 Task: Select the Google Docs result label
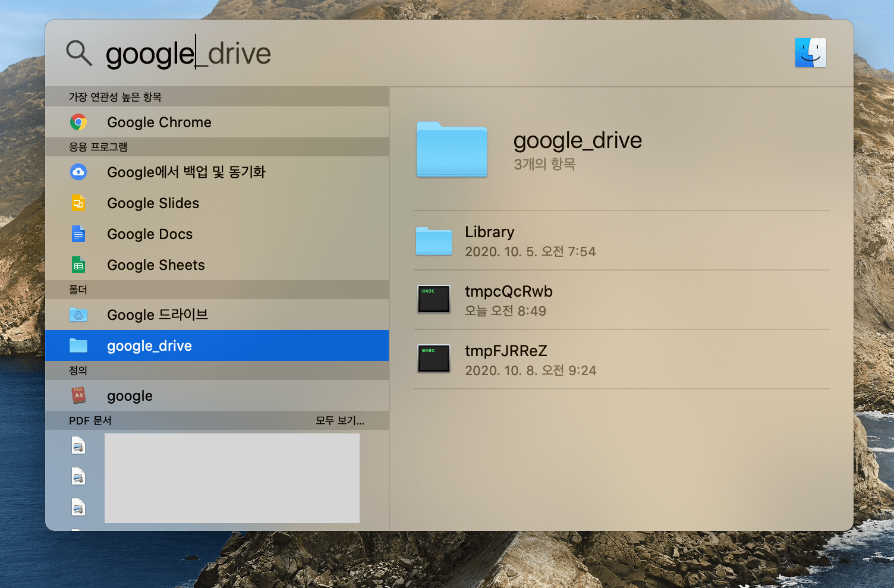point(150,234)
